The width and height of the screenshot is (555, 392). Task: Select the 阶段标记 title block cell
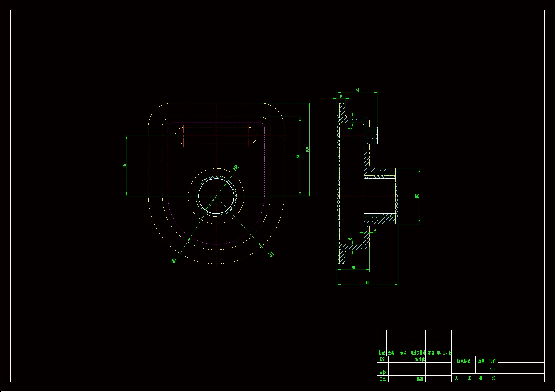click(463, 361)
